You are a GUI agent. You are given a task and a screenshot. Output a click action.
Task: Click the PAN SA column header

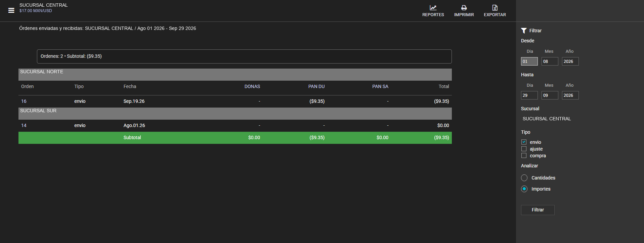380,86
